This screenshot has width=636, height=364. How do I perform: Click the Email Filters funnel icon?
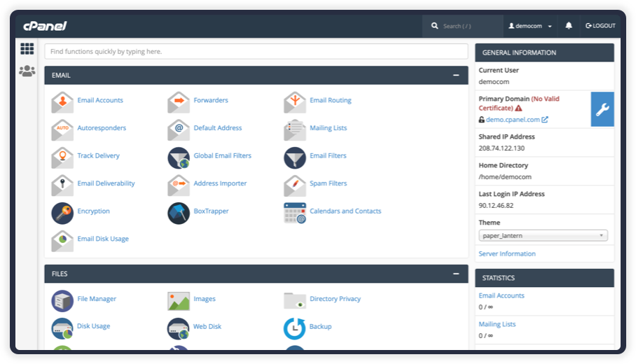295,157
